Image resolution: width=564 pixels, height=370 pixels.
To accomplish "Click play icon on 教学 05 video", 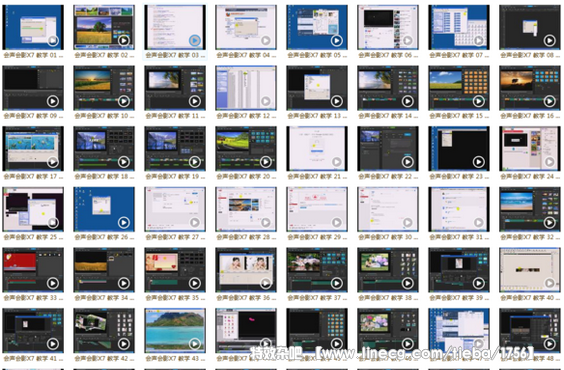I will click(337, 40).
